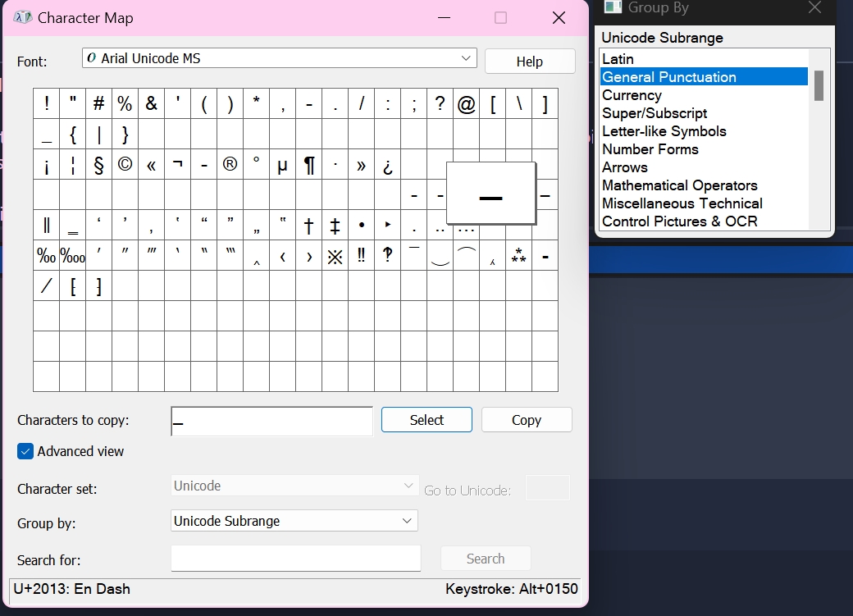Screen dimensions: 853x616
Task: Pick the registered trademark ® character
Action: pos(230,165)
